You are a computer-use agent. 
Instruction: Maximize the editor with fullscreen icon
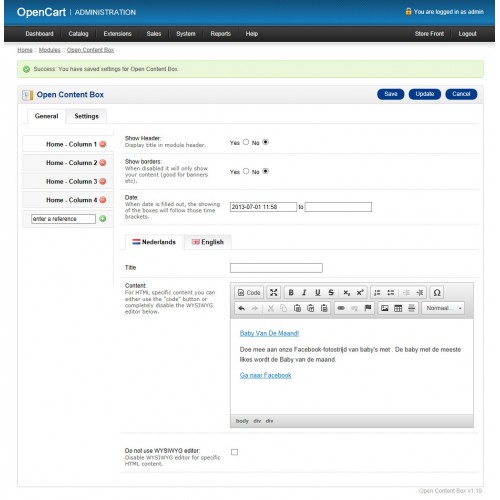click(x=274, y=293)
